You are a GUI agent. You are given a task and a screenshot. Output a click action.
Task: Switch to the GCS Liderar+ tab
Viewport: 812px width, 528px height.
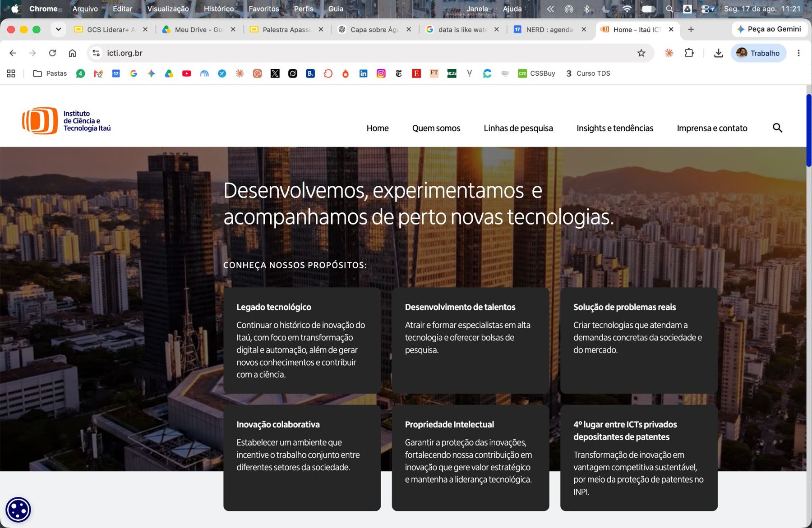coord(111,29)
